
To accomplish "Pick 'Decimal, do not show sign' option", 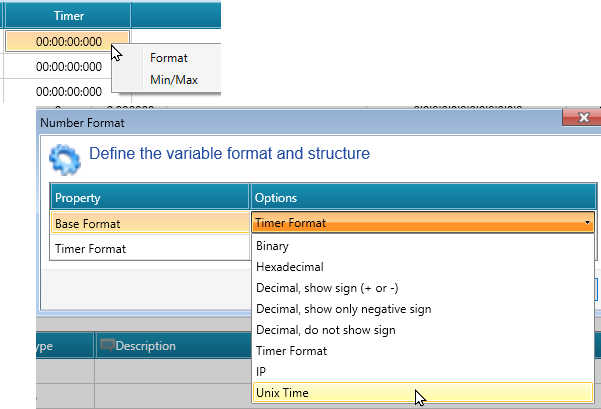I will 325,330.
